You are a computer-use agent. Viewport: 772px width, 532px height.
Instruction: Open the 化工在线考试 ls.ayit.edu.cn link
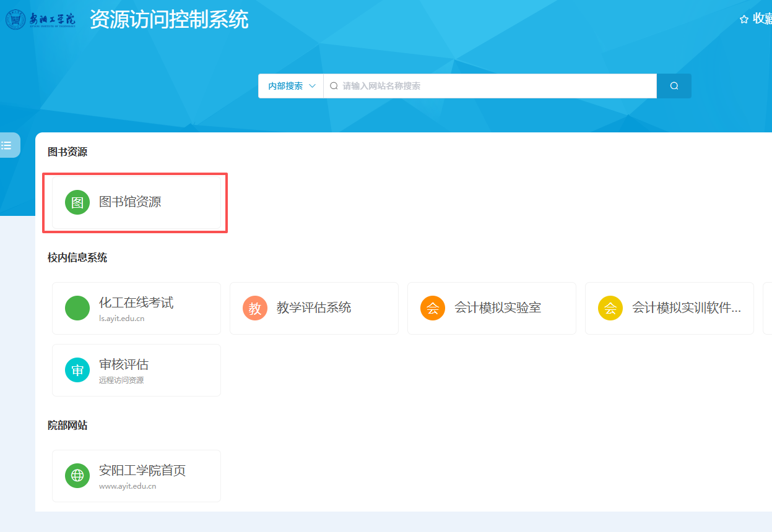(x=136, y=308)
